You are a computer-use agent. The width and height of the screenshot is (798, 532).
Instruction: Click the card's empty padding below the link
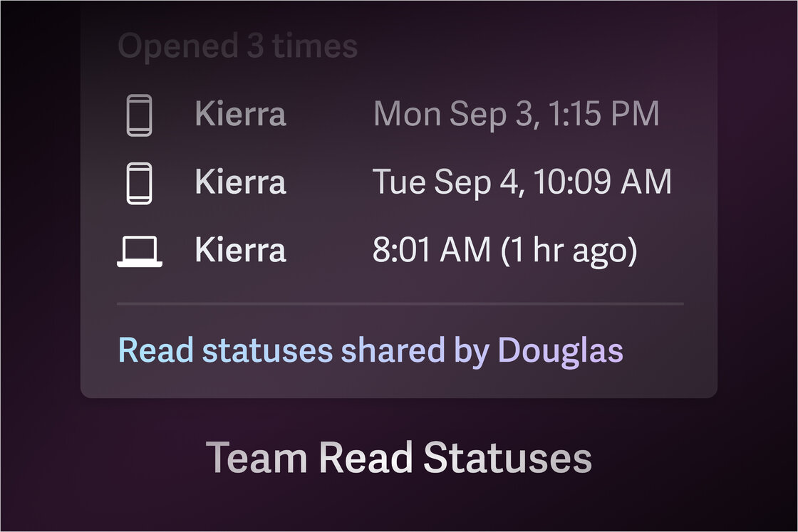[x=399, y=382]
